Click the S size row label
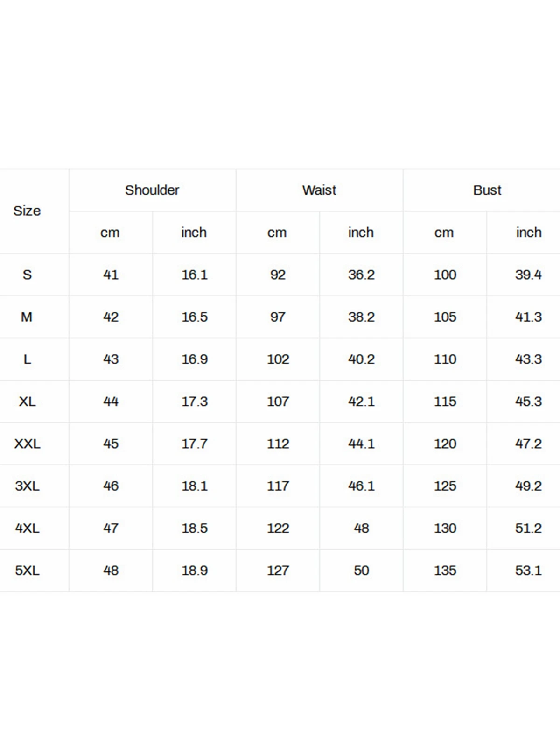The width and height of the screenshot is (560, 747). pos(27,275)
